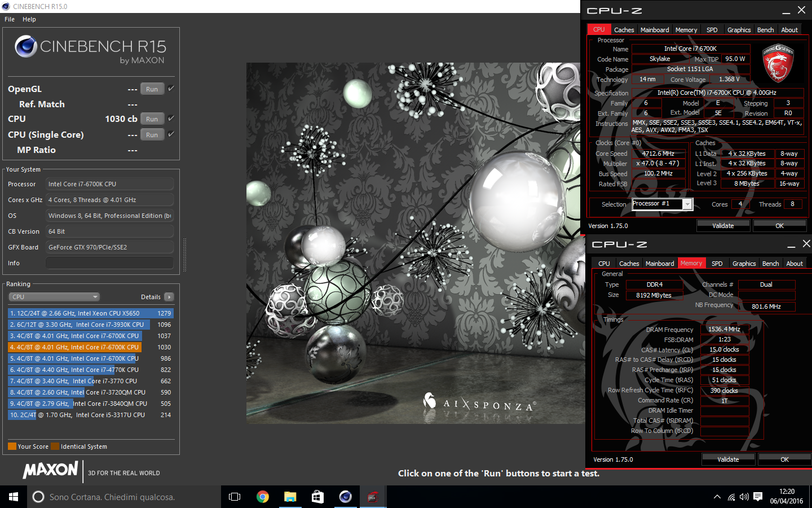
Task: Run the CPU Single Core benchmark
Action: (x=152, y=135)
